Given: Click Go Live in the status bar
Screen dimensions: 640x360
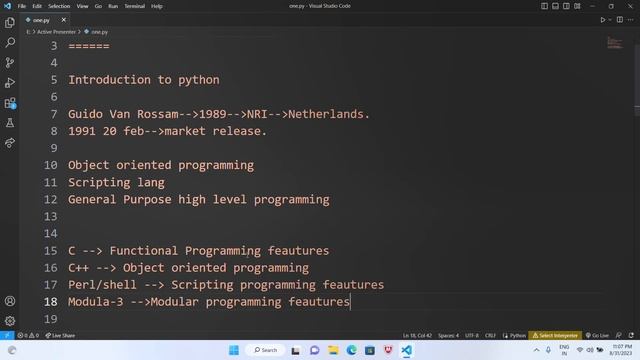Looking at the screenshot, I should [x=597, y=336].
